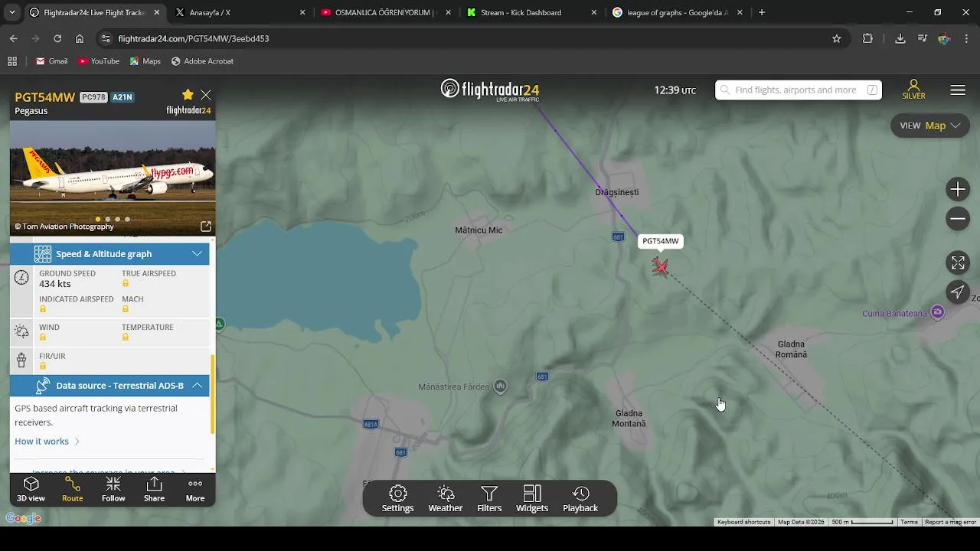Open the Gmail bookmark
Viewport: 980px width, 551px height.
(51, 61)
